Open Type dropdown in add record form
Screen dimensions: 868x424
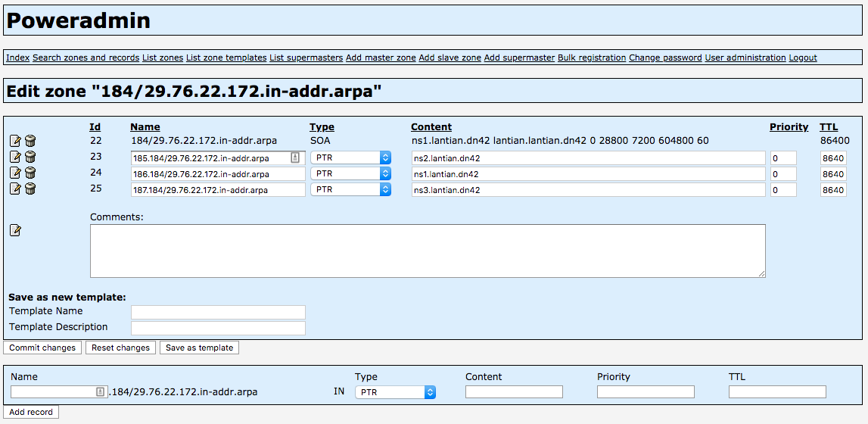pyautogui.click(x=395, y=392)
